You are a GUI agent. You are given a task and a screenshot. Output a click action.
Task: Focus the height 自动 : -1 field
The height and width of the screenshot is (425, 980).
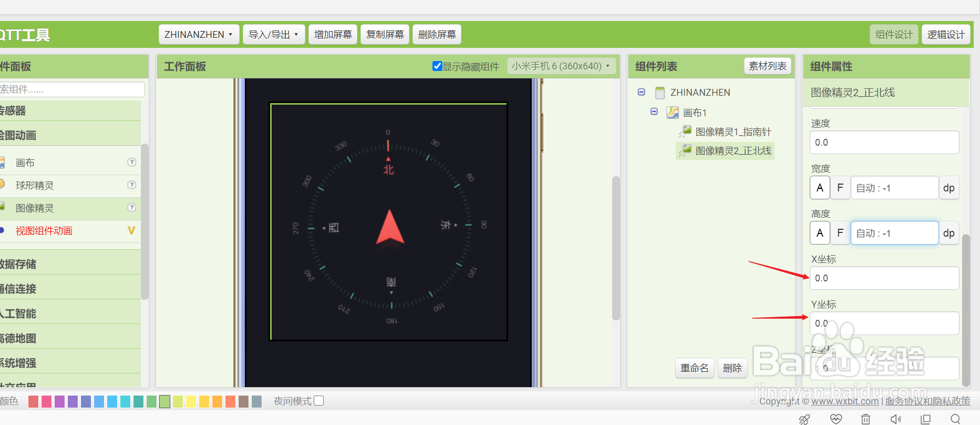[894, 233]
